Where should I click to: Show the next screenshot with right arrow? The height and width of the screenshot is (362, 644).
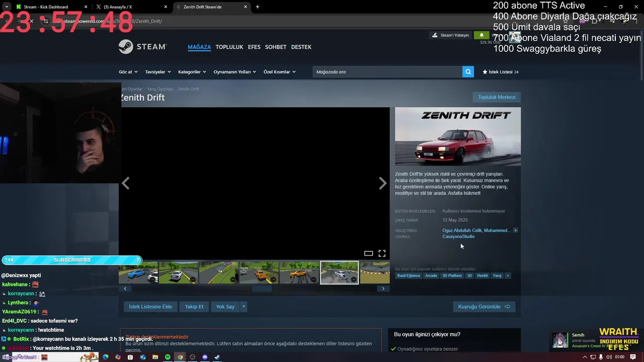tap(383, 184)
